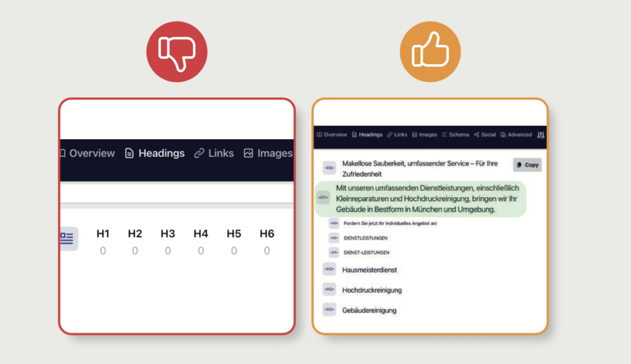Open the Schema tab
631x364 pixels.
pos(455,135)
